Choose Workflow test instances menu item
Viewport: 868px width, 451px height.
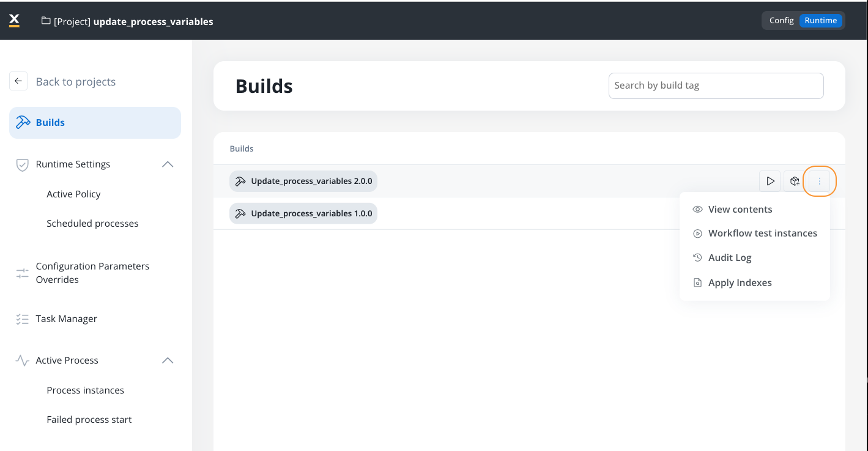tap(762, 233)
